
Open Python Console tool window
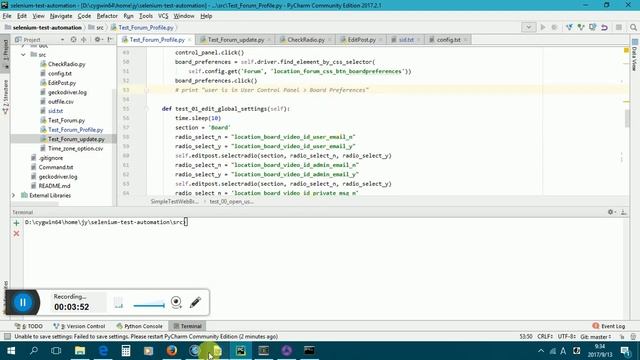pyautogui.click(x=139, y=326)
